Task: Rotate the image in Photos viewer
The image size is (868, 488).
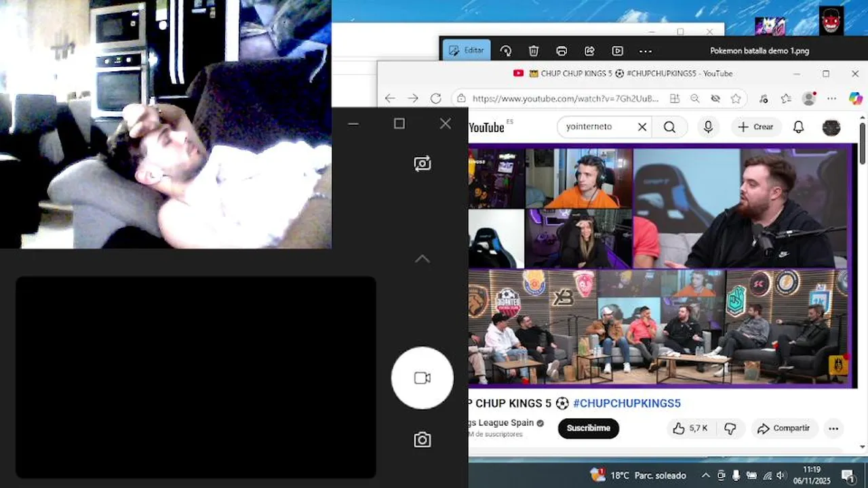Action: coord(506,51)
